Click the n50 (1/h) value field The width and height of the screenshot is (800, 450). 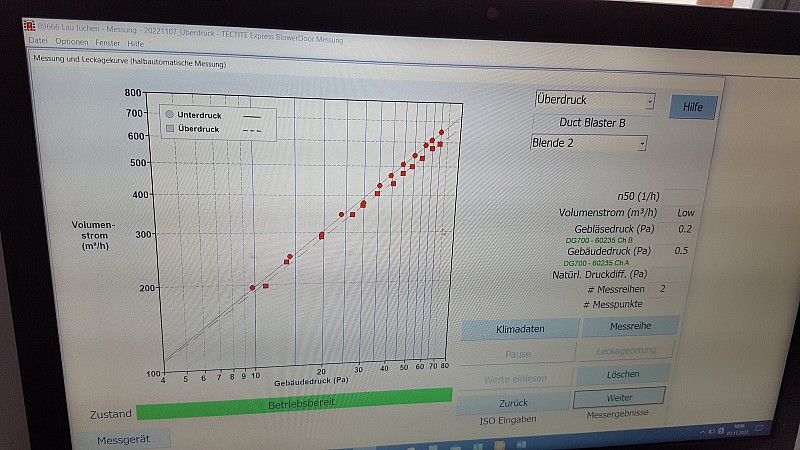[681, 197]
